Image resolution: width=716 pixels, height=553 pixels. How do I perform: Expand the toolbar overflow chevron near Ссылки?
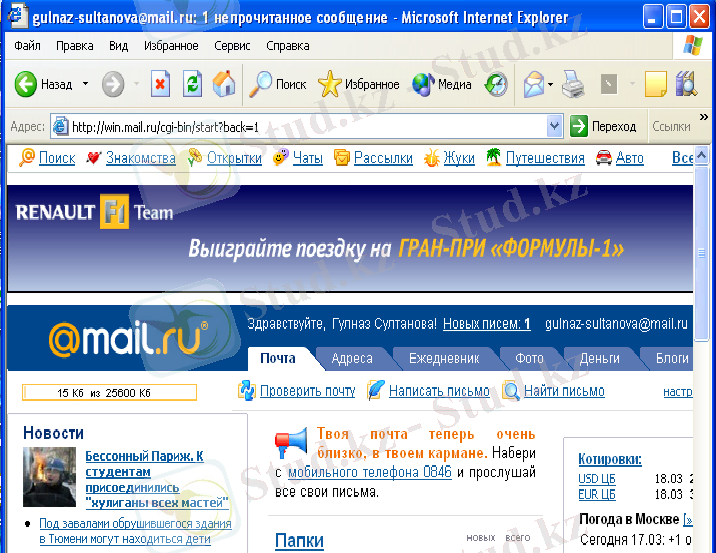(x=704, y=117)
